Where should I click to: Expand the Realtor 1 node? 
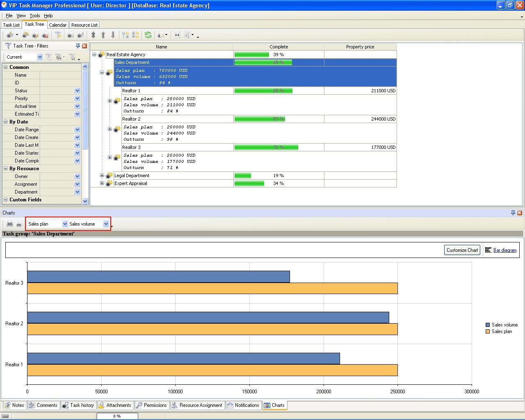(x=110, y=101)
